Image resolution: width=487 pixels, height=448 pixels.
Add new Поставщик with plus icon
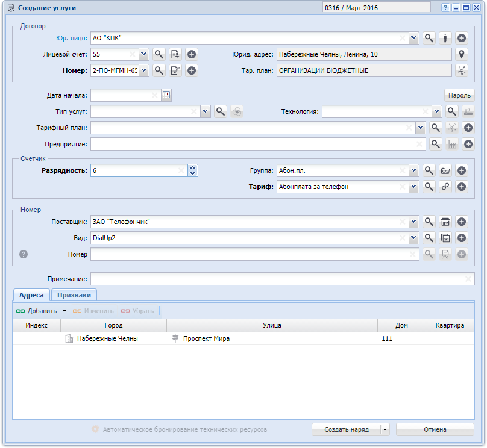[462, 222]
